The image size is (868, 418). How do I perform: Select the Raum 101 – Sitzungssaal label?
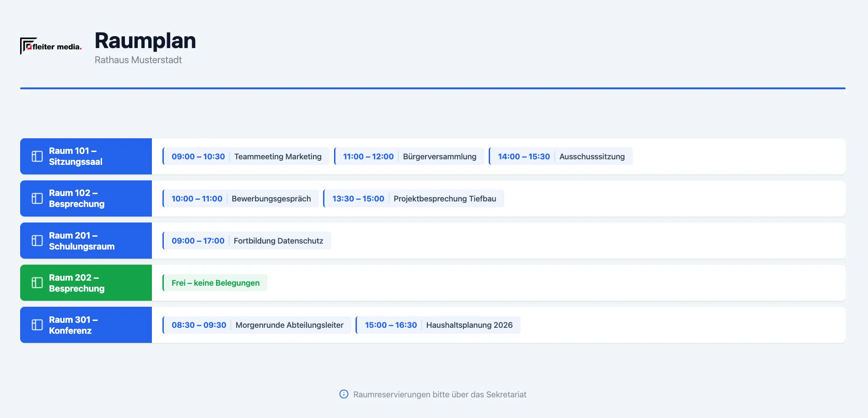pyautogui.click(x=76, y=157)
